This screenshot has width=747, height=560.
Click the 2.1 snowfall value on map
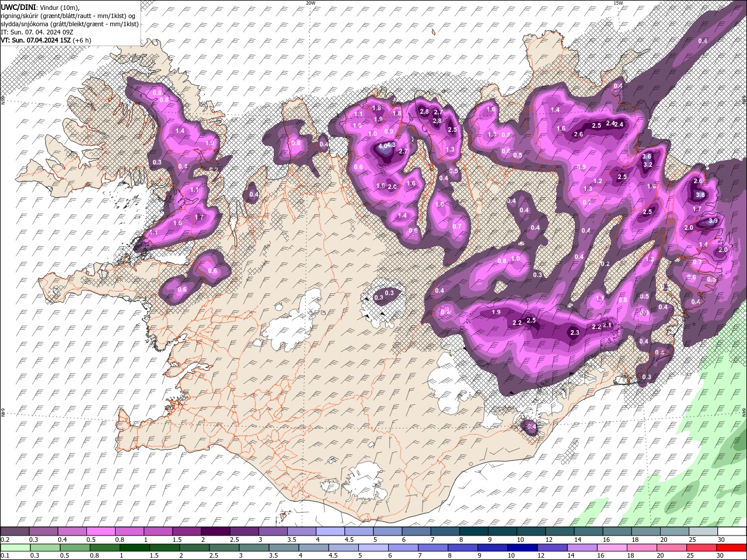pyautogui.click(x=607, y=325)
